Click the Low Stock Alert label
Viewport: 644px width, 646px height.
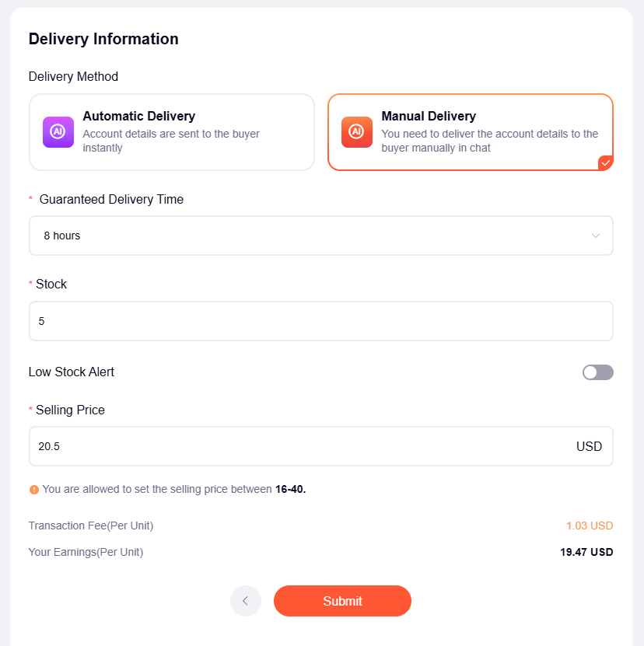(72, 372)
